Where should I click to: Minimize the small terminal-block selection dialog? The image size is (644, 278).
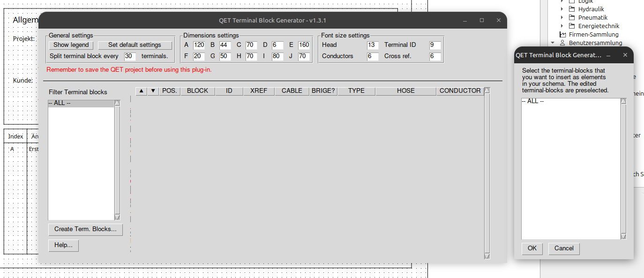608,55
